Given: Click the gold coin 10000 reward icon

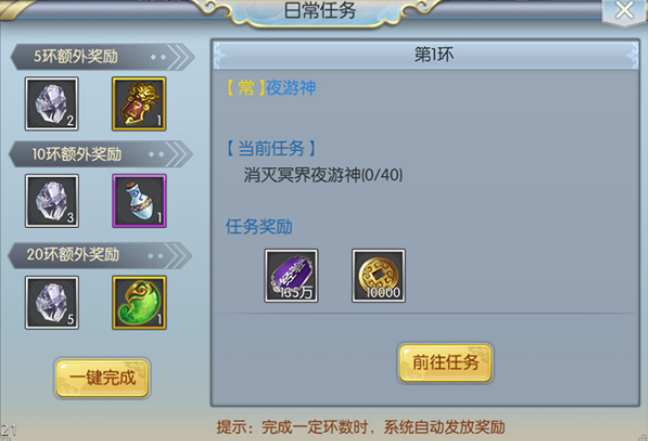Looking at the screenshot, I should [x=379, y=276].
